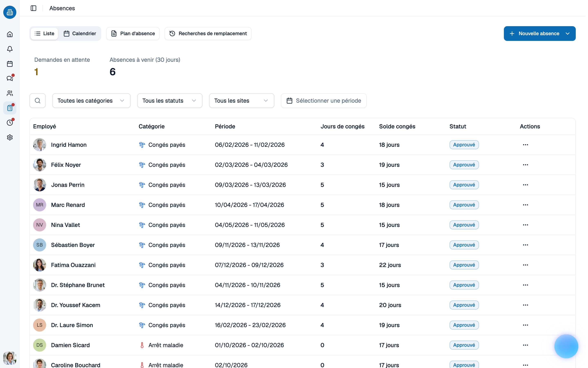Image resolution: width=588 pixels, height=368 pixels.
Task: Click Approuvé badge for Nina Vallet
Action: [464, 225]
